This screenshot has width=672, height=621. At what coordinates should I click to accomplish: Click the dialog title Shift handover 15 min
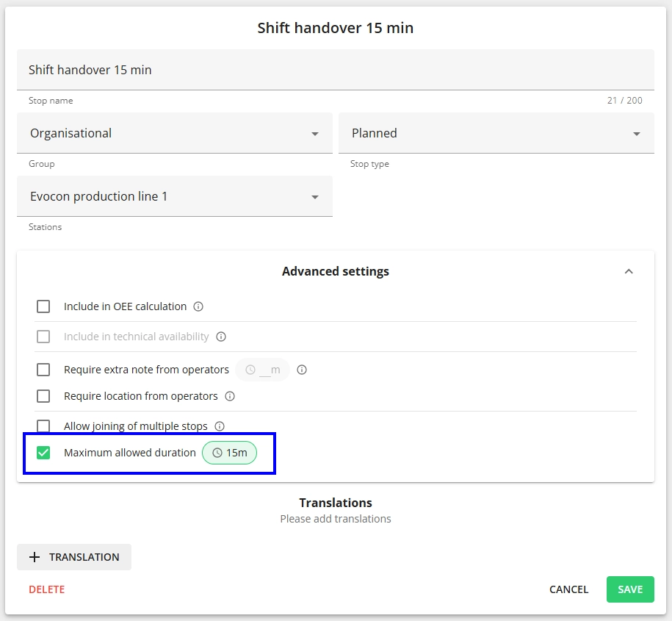[x=336, y=28]
